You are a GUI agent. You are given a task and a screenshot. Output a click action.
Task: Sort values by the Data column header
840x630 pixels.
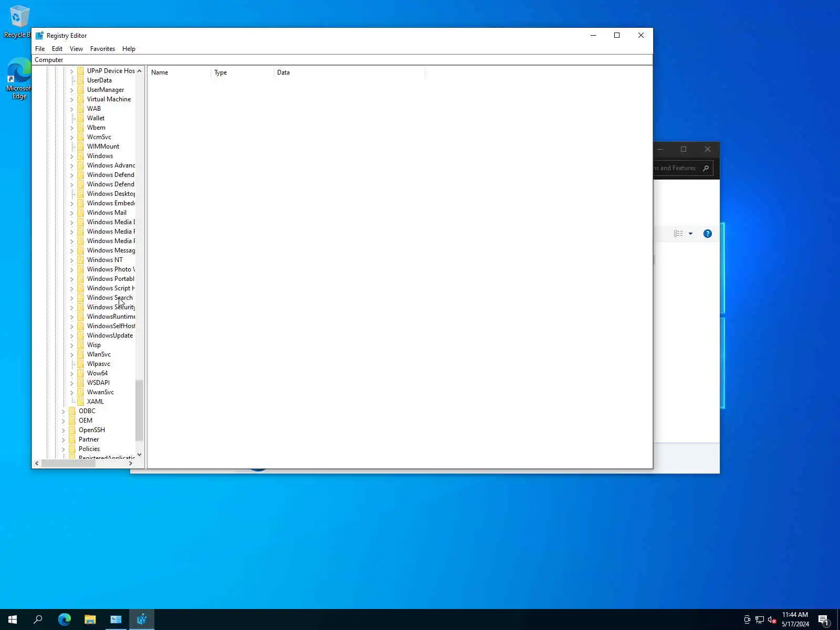pos(349,72)
